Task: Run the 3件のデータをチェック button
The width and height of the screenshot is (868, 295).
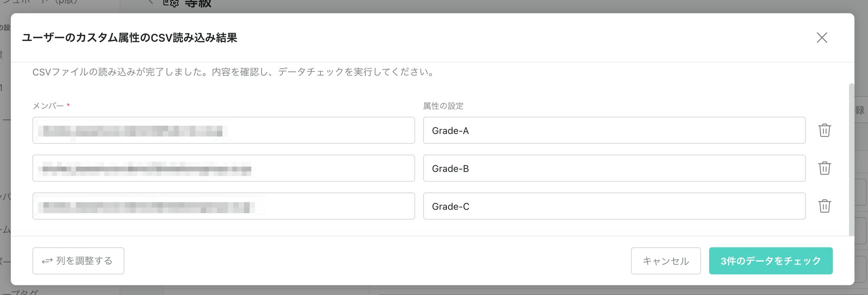Action: coord(770,261)
